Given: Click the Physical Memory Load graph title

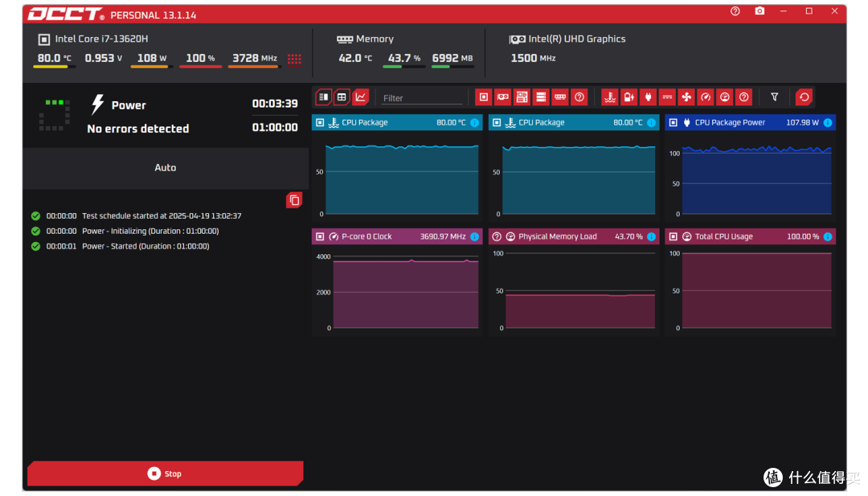Looking at the screenshot, I should (558, 236).
